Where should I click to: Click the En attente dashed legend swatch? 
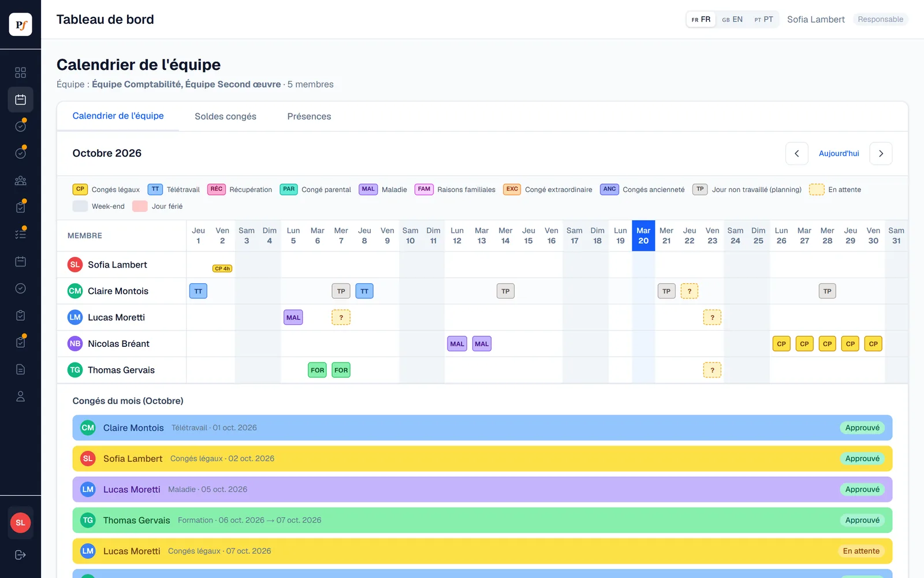[x=817, y=190]
